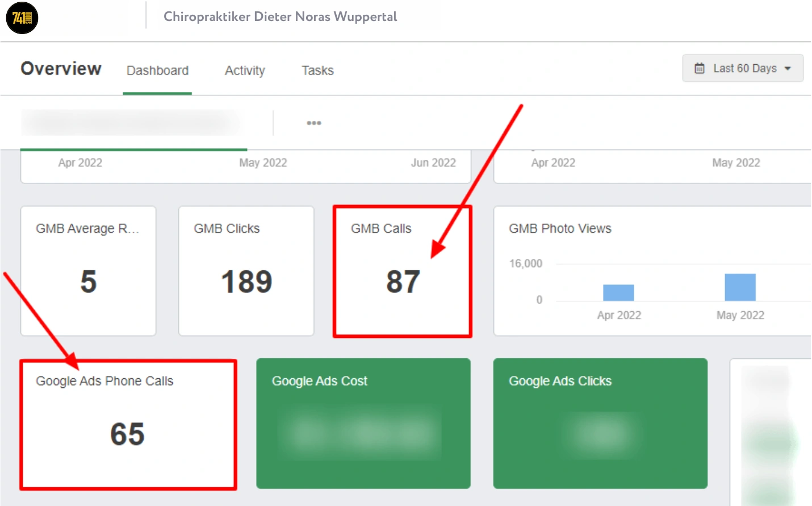Image resolution: width=812 pixels, height=506 pixels.
Task: Click the GMB Photo Views chart title
Action: pos(560,228)
